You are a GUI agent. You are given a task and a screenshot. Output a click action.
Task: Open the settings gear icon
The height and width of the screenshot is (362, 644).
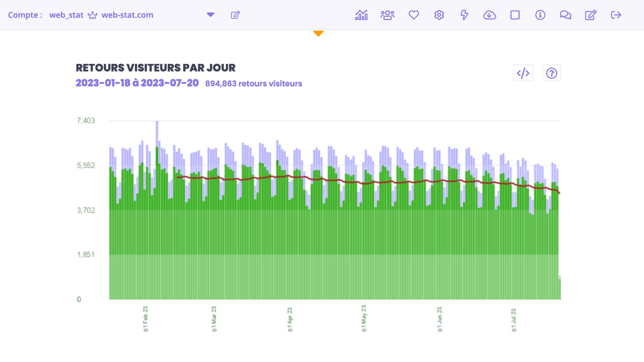[x=439, y=15]
